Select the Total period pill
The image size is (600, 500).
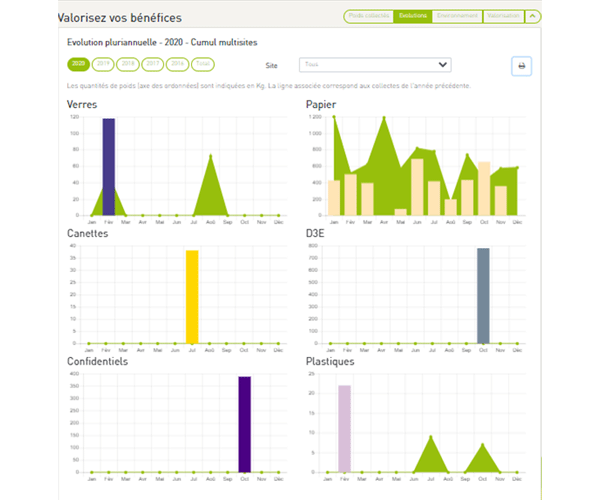(203, 64)
